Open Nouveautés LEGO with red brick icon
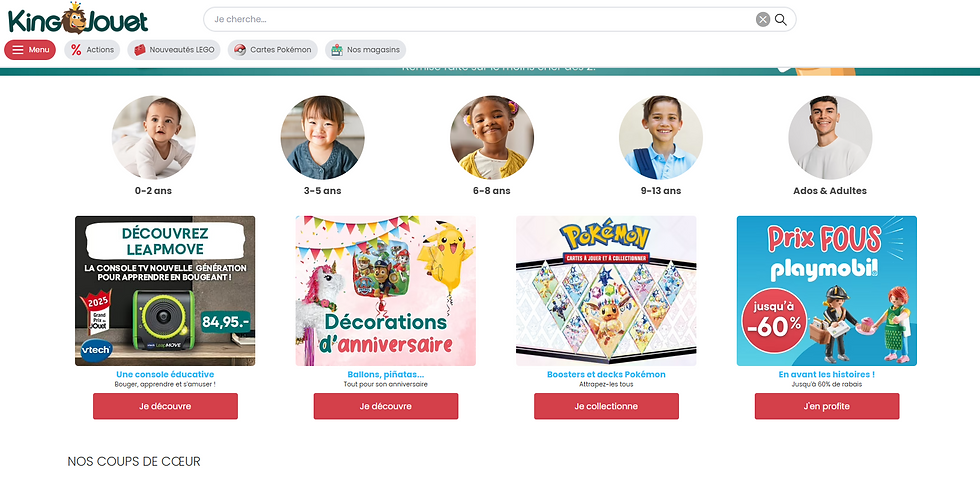The image size is (980, 494). 174,50
